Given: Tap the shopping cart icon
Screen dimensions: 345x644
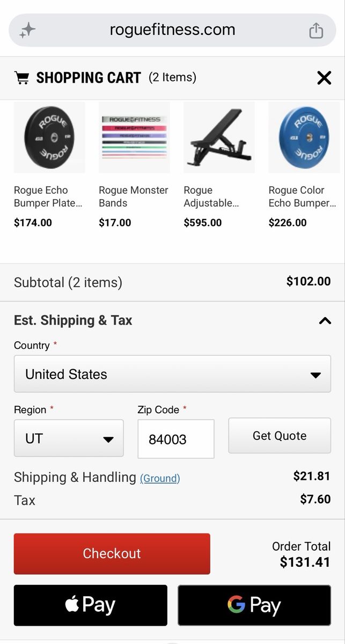Looking at the screenshot, I should (x=22, y=78).
